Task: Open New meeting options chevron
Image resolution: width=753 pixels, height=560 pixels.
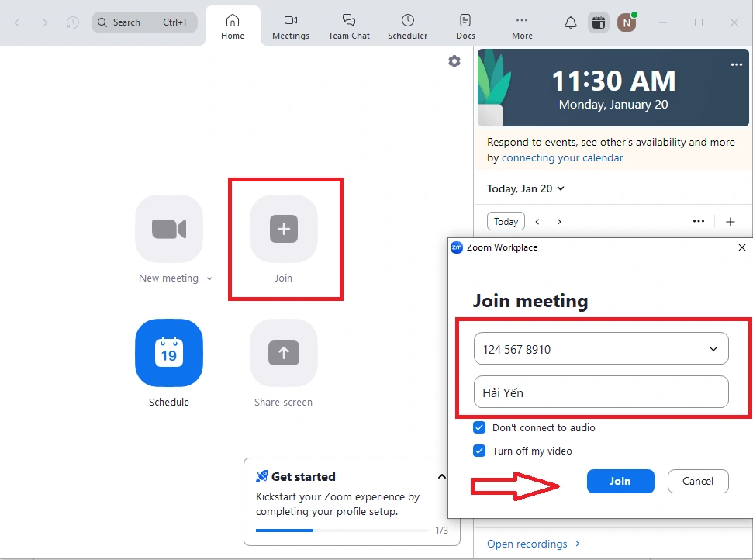Action: pos(209,279)
